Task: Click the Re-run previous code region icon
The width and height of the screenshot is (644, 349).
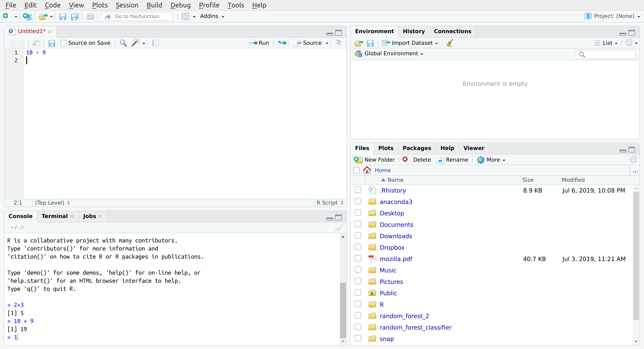Action: coord(282,43)
